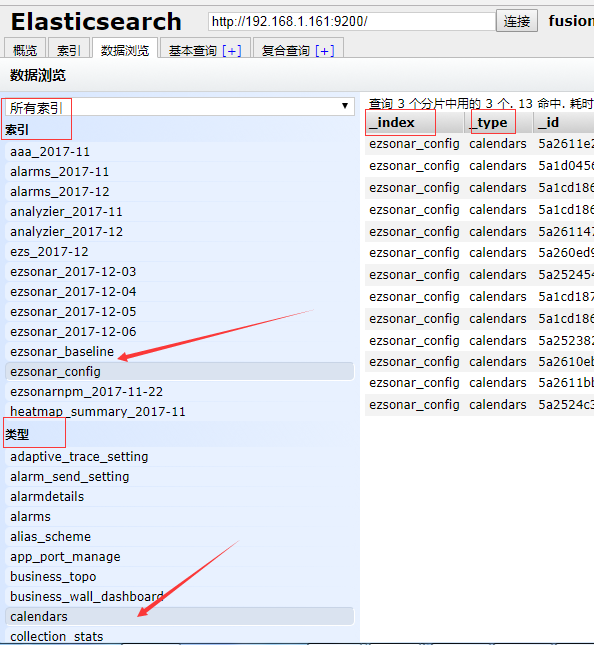Open result row with id 5a260ed

coord(479,253)
